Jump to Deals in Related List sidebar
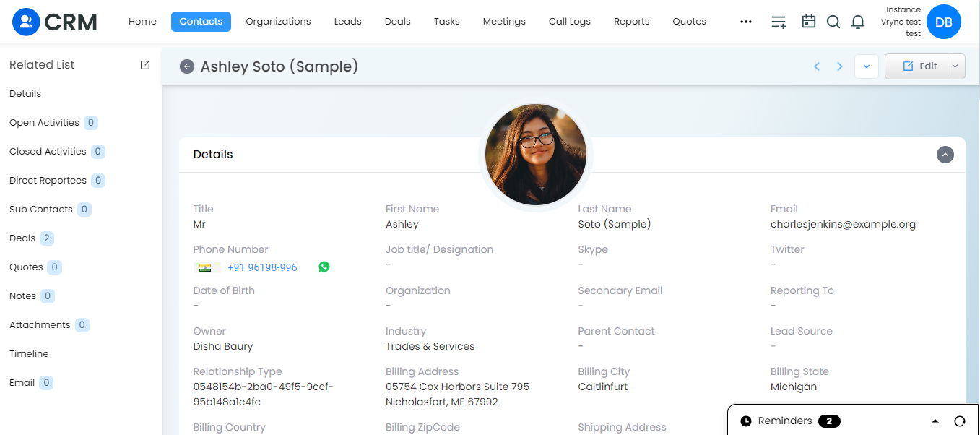980x435 pixels. (22, 238)
